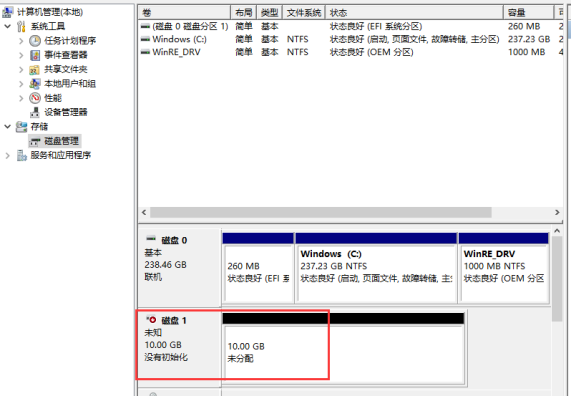This screenshot has width=572, height=397.
Task: Collapse the Storage (存储) tree node
Action: click(x=7, y=127)
